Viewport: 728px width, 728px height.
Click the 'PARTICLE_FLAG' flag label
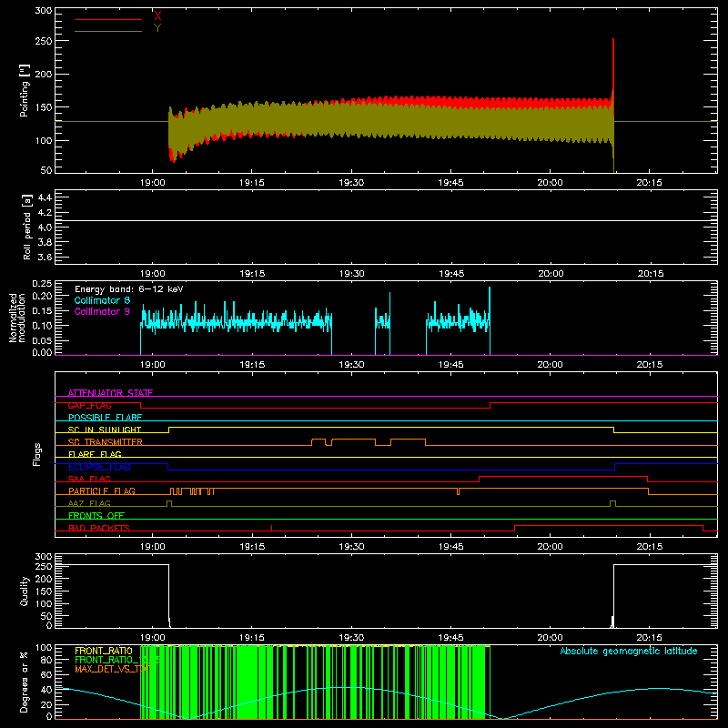click(102, 491)
